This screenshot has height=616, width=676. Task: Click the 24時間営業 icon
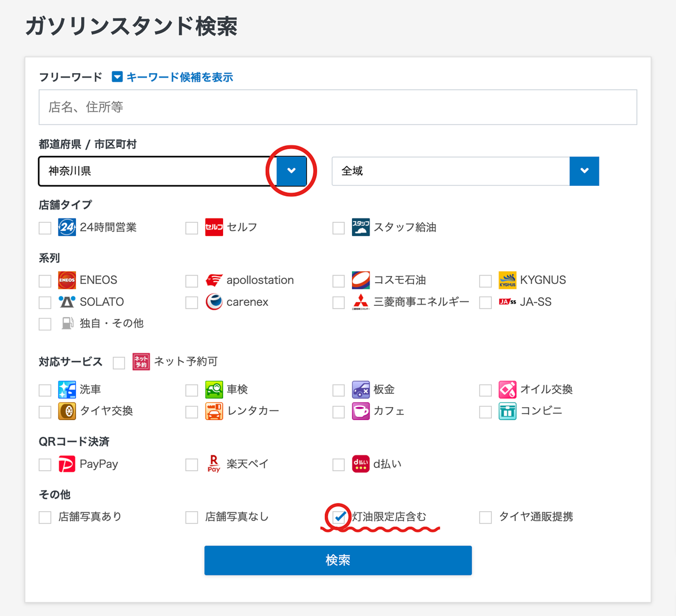coord(67,227)
